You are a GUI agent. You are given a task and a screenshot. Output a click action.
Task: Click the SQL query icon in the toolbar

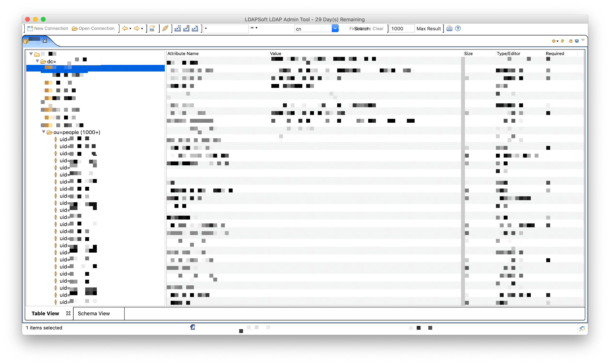(152, 29)
